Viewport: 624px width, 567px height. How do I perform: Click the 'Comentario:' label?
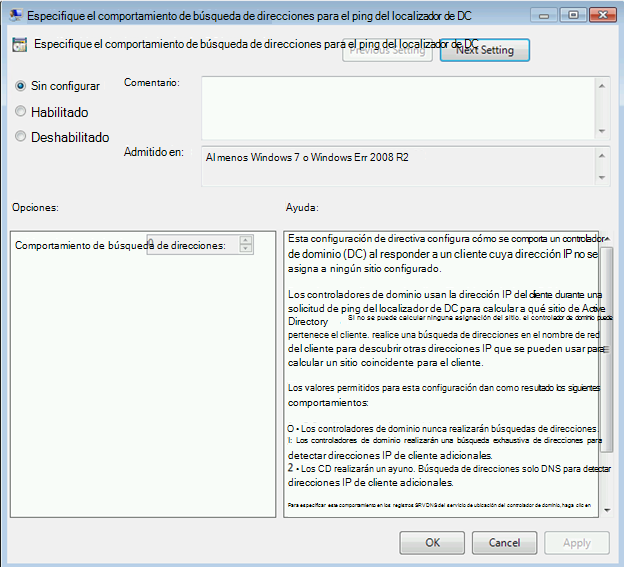point(152,82)
